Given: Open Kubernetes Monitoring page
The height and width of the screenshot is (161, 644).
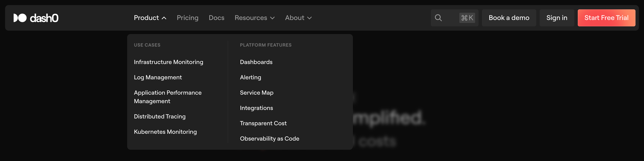Looking at the screenshot, I should [165, 132].
